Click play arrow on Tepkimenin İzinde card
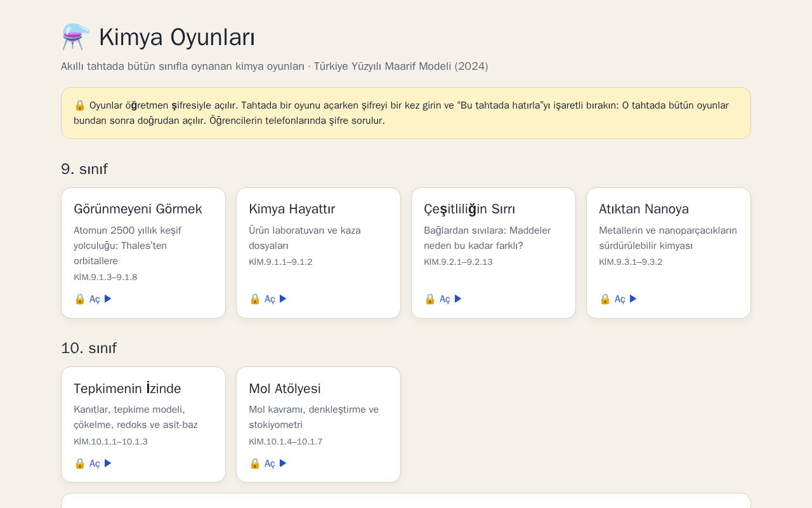The height and width of the screenshot is (508, 812). click(x=108, y=464)
